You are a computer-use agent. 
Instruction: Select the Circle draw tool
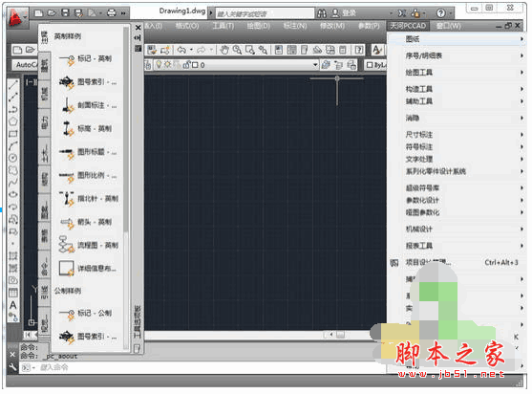12,158
